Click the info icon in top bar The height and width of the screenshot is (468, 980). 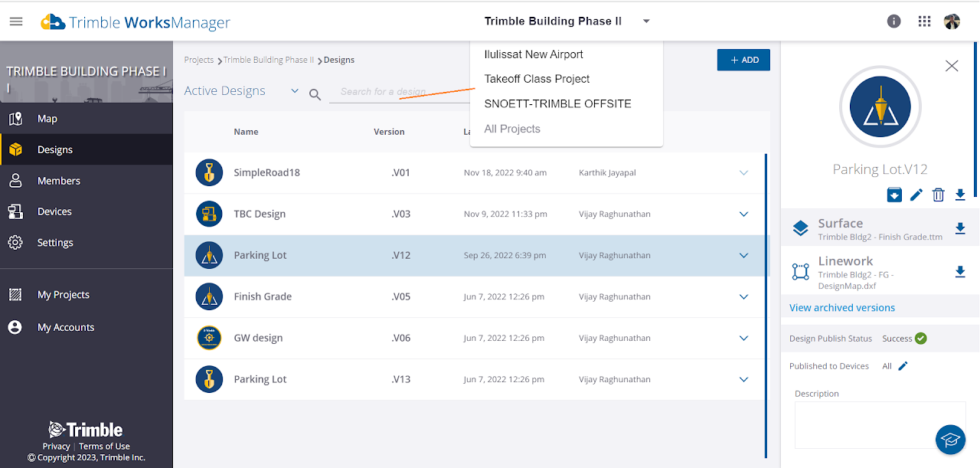[893, 21]
